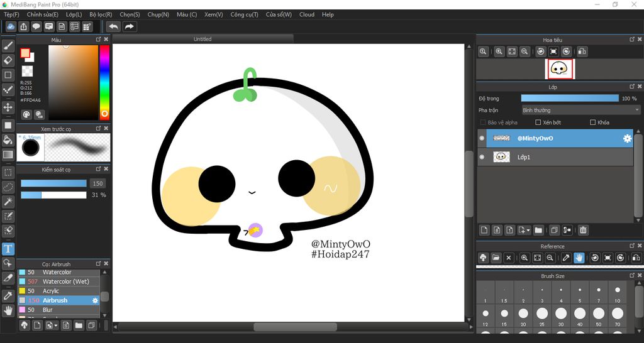644x343 pixels.
Task: Tick the Khóa lock checkbox
Action: 593,122
